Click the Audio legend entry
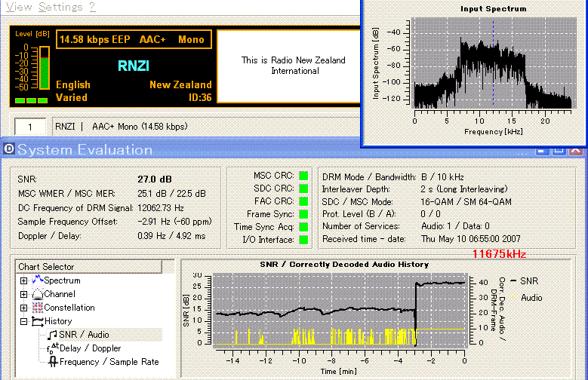Image resolution: width=588 pixels, height=380 pixels. [527, 298]
